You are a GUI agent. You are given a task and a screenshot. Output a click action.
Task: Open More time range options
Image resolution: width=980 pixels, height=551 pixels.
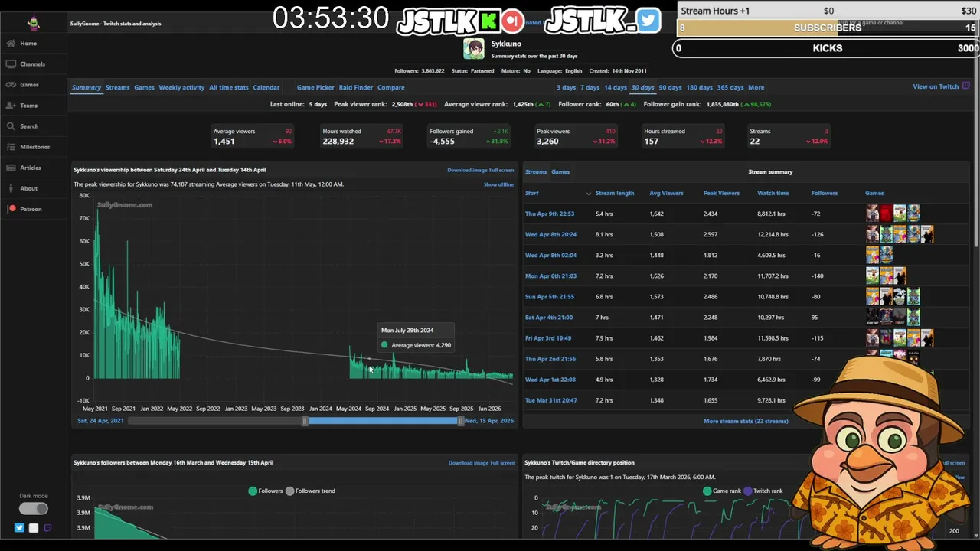tap(756, 87)
